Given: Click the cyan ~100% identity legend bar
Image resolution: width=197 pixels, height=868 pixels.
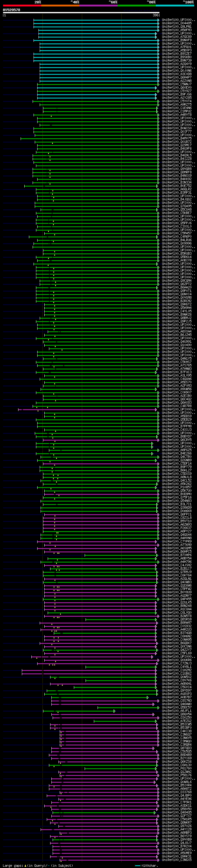Looking at the screenshot, I should tap(175, 6).
